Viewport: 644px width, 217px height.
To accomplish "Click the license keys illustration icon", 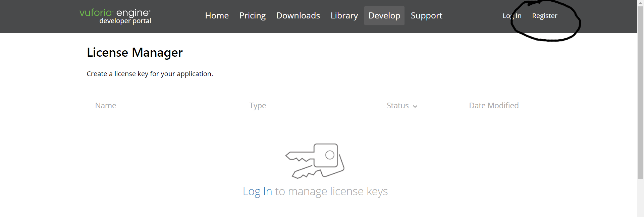I will click(315, 161).
